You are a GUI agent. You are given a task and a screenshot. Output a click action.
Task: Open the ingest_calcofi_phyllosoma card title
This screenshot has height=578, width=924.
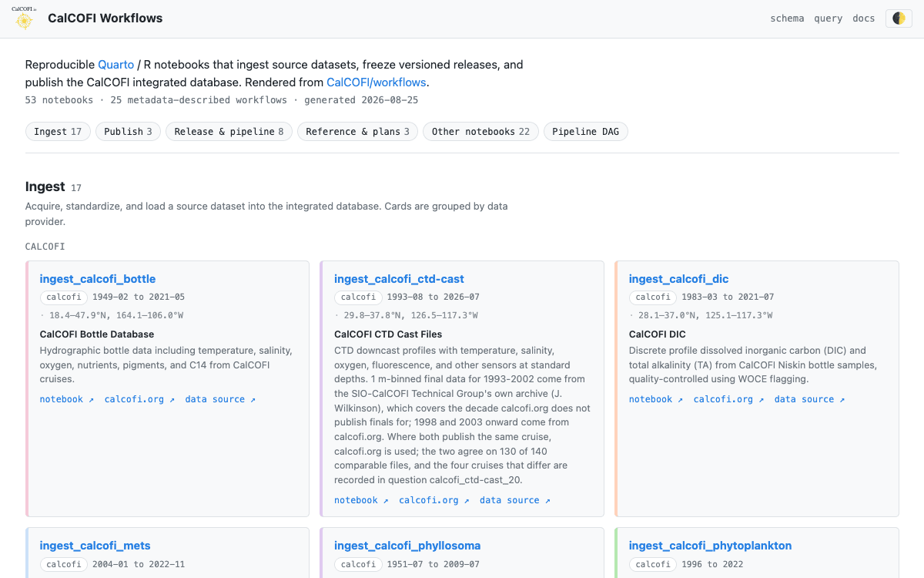[x=407, y=546]
